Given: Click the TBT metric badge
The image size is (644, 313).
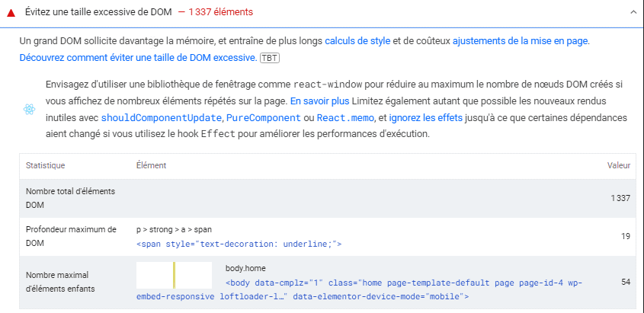Looking at the screenshot, I should click(269, 58).
